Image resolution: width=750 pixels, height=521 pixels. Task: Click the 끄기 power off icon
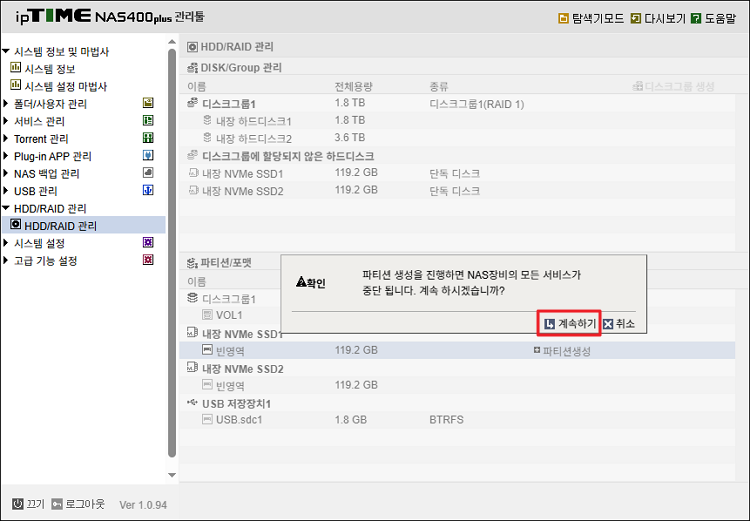tap(18, 504)
